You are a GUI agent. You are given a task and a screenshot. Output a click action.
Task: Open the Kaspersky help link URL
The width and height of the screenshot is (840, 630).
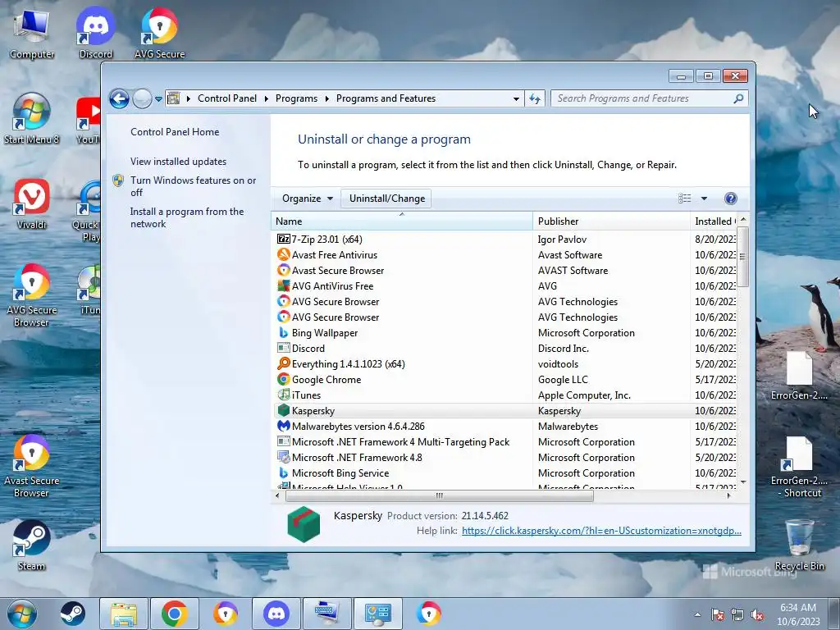(x=601, y=531)
